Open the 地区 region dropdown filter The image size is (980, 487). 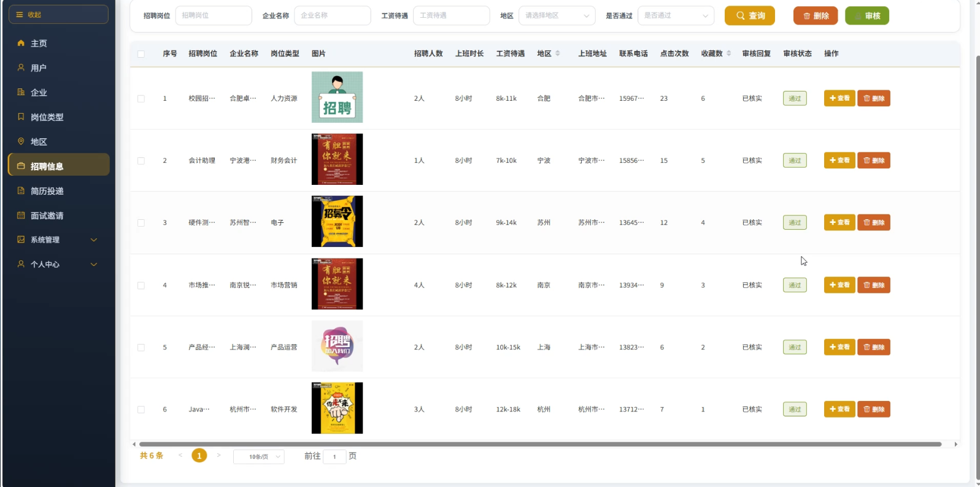(x=557, y=15)
